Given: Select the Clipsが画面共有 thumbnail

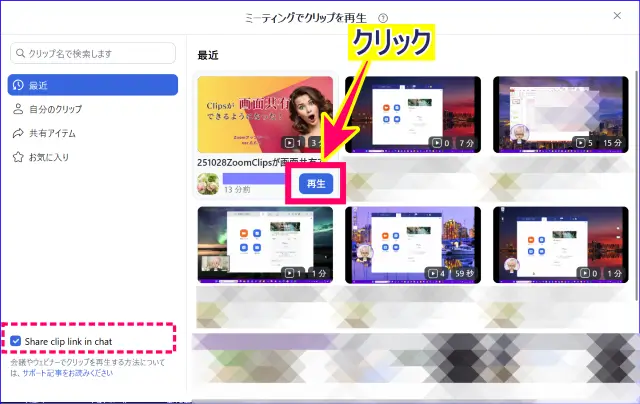Looking at the screenshot, I should point(265,115).
